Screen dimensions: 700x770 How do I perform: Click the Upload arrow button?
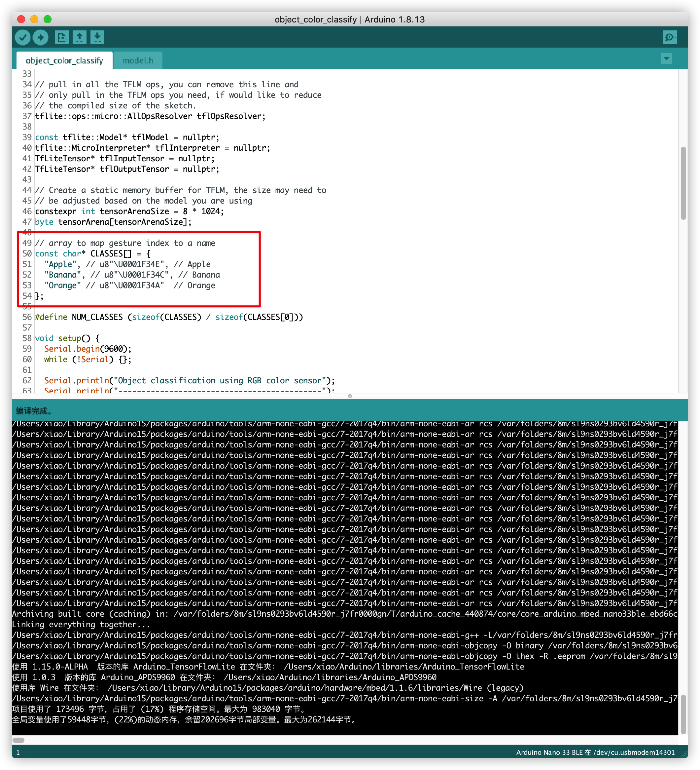[x=41, y=37]
